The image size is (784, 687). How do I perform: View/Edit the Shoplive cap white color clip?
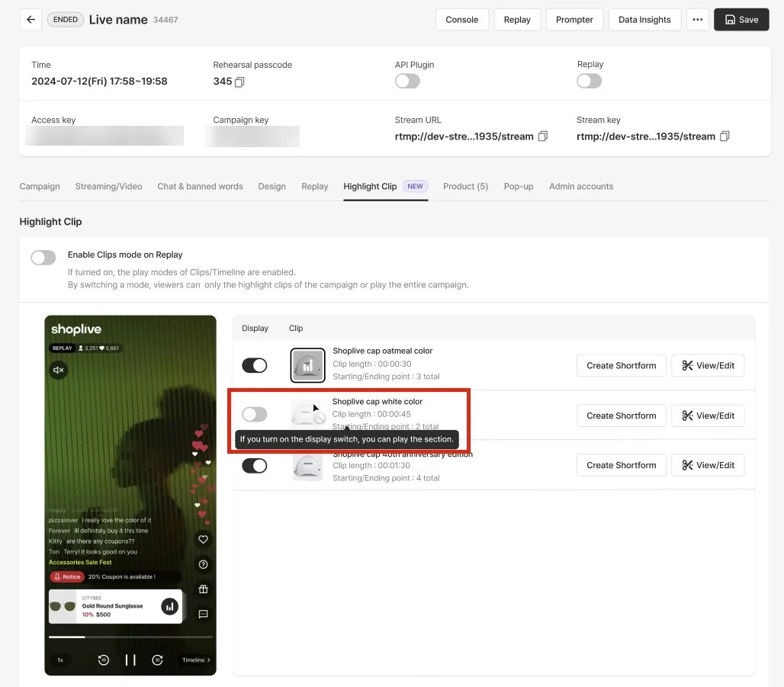tap(708, 416)
